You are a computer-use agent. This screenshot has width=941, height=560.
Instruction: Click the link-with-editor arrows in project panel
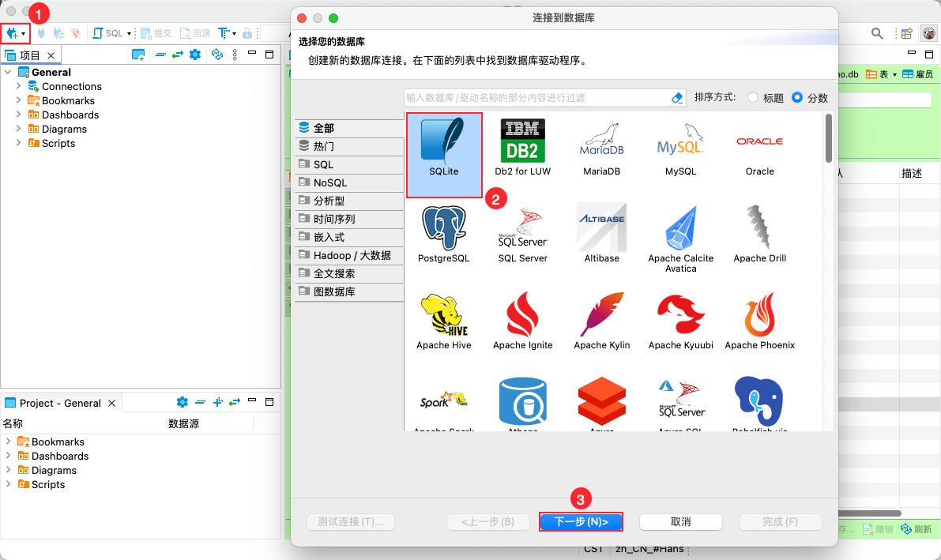tap(178, 54)
